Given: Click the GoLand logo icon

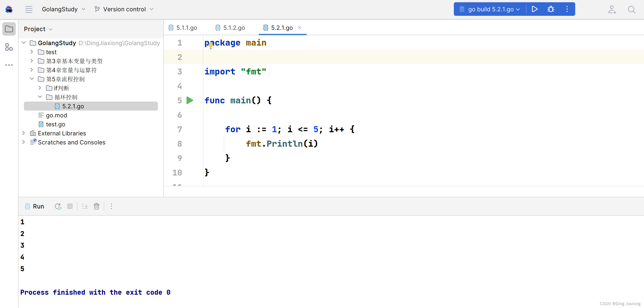Looking at the screenshot, I should tap(9, 9).
